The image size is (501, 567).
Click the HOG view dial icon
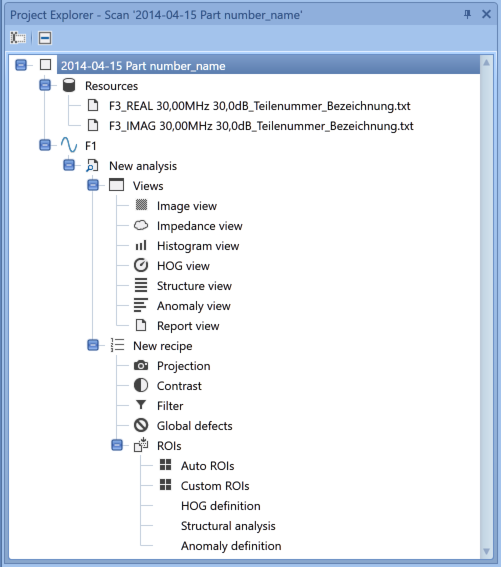[x=141, y=265]
